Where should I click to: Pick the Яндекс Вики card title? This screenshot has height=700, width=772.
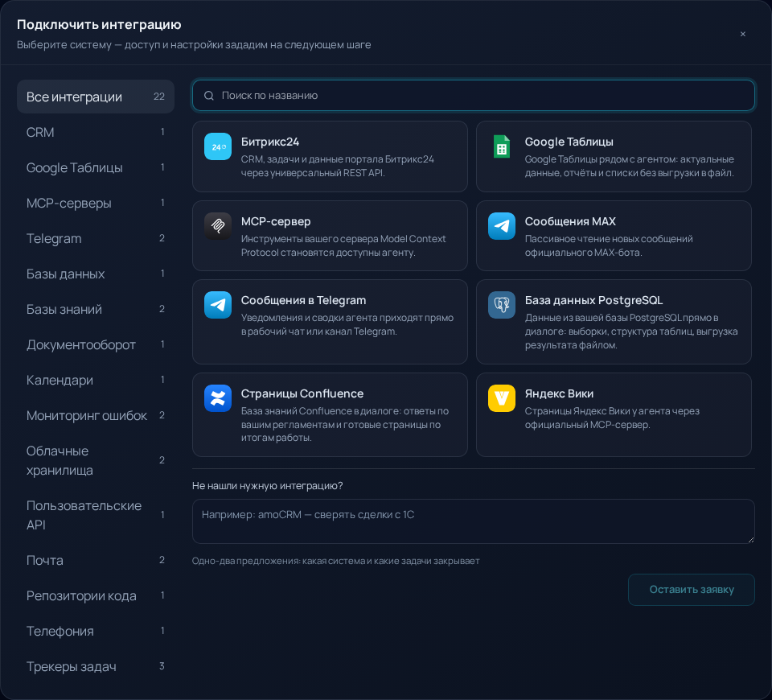coord(559,393)
